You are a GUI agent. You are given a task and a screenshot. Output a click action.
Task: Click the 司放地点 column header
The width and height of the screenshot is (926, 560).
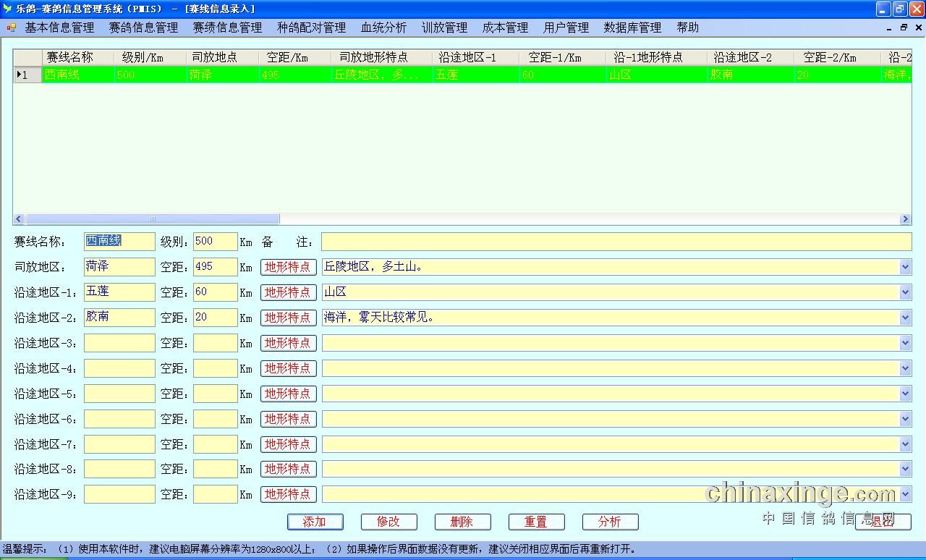pyautogui.click(x=222, y=58)
